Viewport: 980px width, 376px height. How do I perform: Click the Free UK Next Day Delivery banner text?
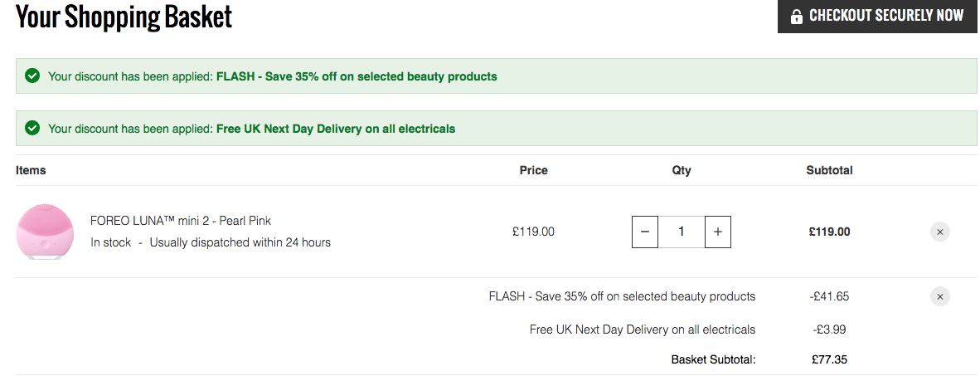coord(252,129)
